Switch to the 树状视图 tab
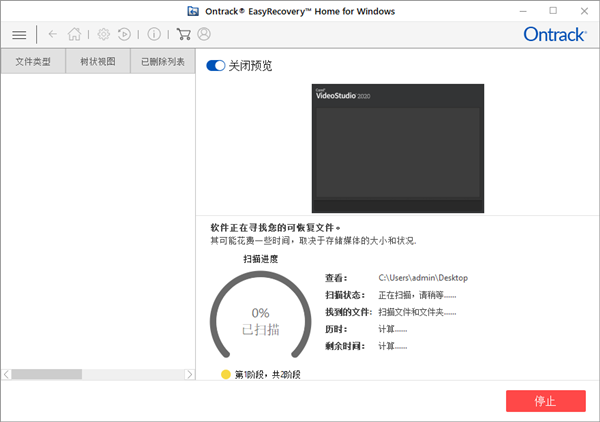 pyautogui.click(x=98, y=61)
